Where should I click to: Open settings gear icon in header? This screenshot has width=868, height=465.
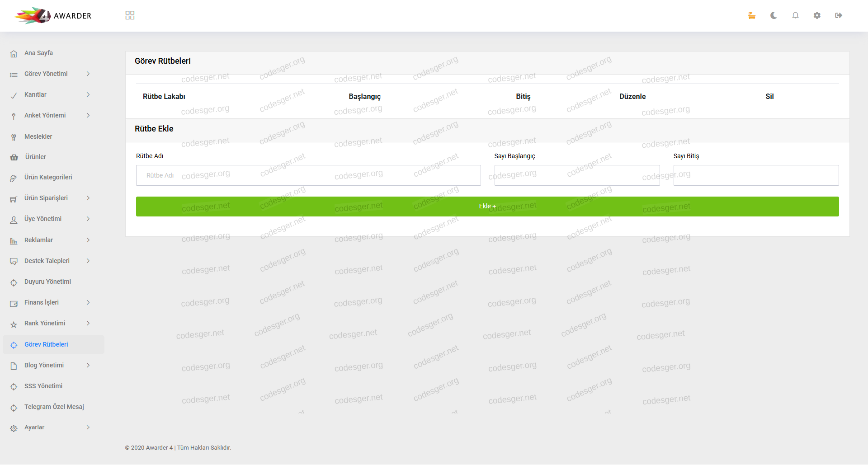point(817,15)
